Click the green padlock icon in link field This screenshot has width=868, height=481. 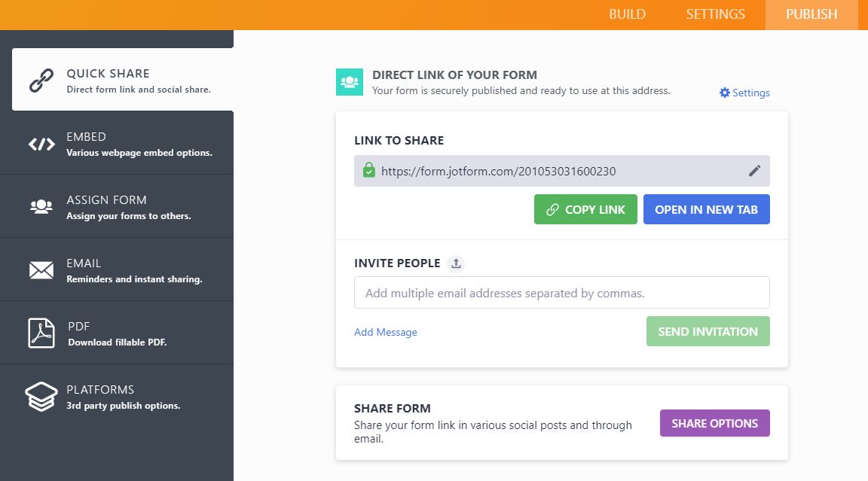pyautogui.click(x=368, y=169)
